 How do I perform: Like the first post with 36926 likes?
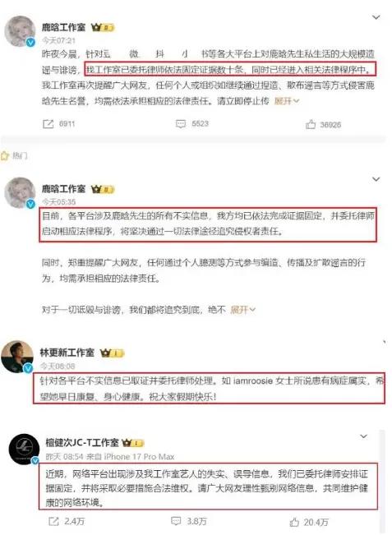311,124
